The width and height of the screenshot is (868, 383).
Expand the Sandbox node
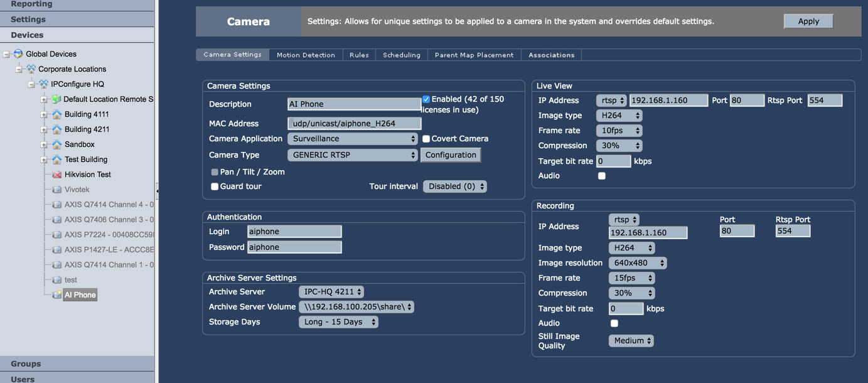click(44, 144)
